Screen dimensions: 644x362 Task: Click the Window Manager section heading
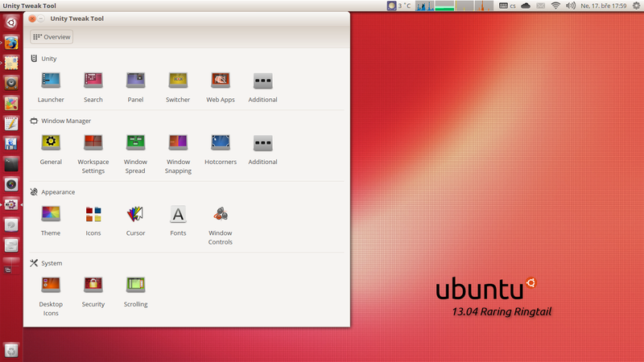click(60, 121)
